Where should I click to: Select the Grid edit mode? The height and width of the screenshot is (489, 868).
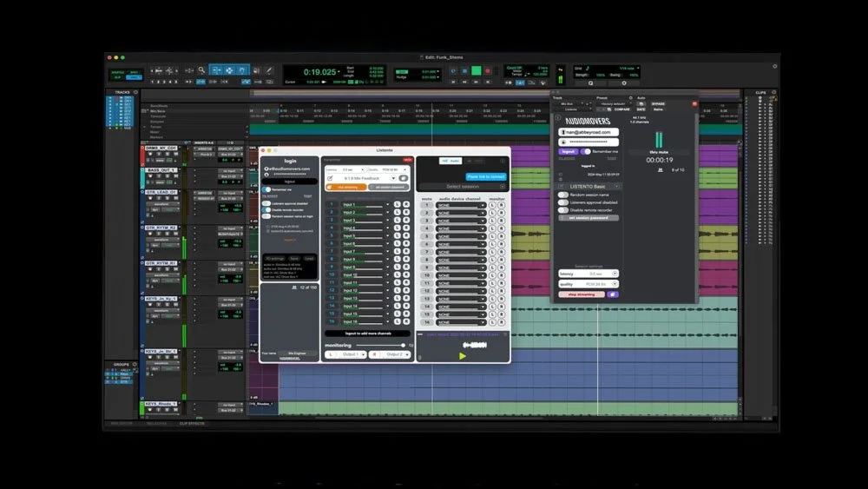134,77
